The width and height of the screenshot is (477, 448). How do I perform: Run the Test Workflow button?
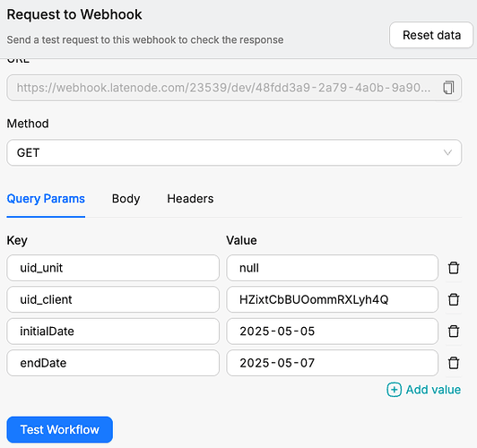59,429
